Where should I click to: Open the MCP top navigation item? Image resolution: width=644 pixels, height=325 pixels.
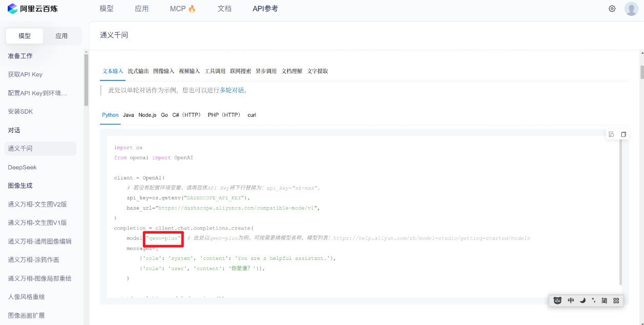click(182, 9)
